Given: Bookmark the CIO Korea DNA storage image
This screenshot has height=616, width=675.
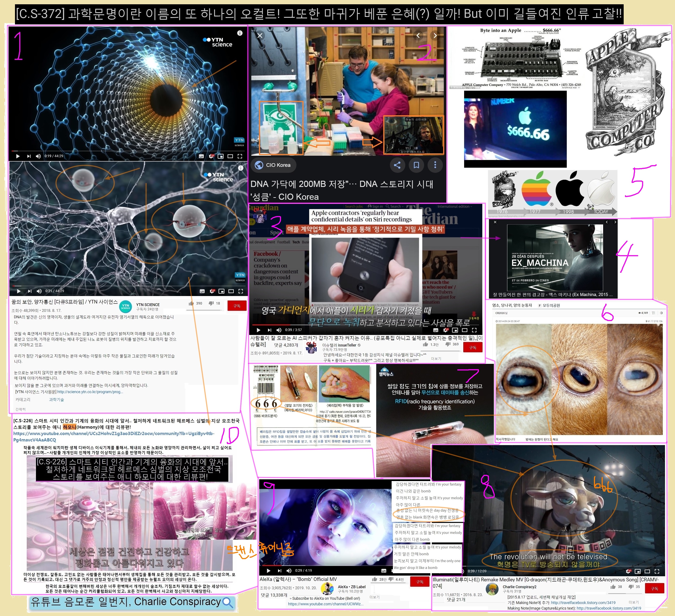Looking at the screenshot, I should coord(416,165).
